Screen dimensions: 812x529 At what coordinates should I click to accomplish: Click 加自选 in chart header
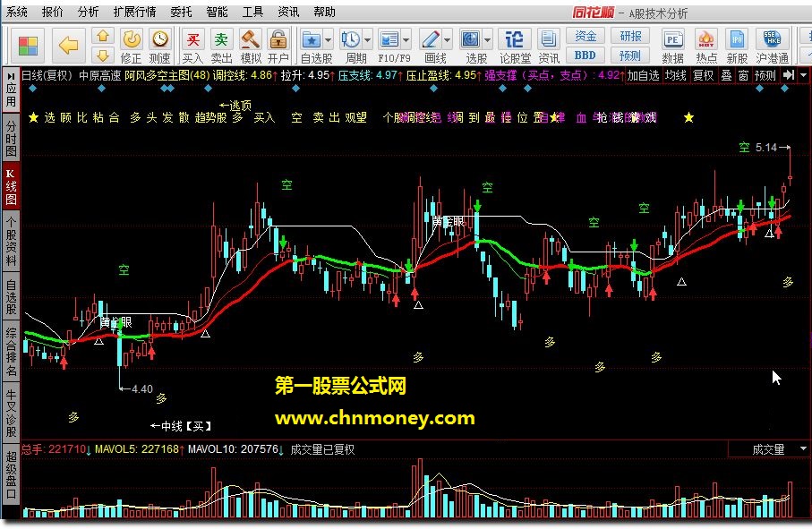(x=643, y=75)
